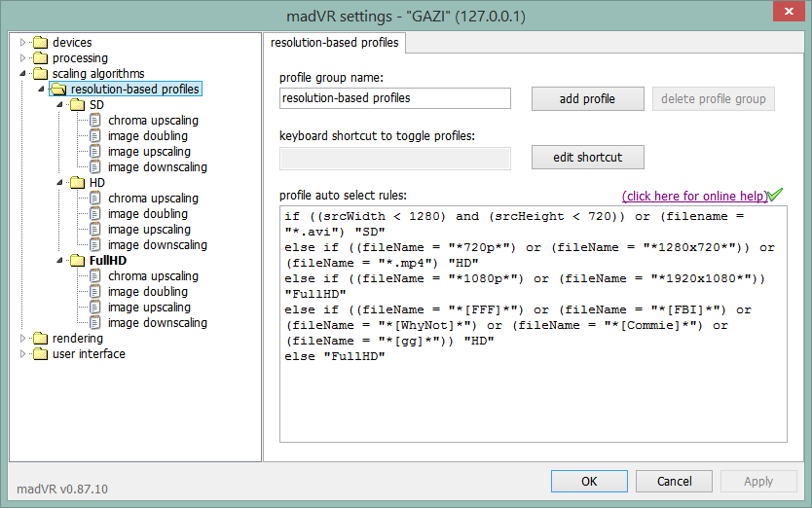Image resolution: width=812 pixels, height=508 pixels.
Task: Click page icon of FullHD image upscaling
Action: pos(94,308)
